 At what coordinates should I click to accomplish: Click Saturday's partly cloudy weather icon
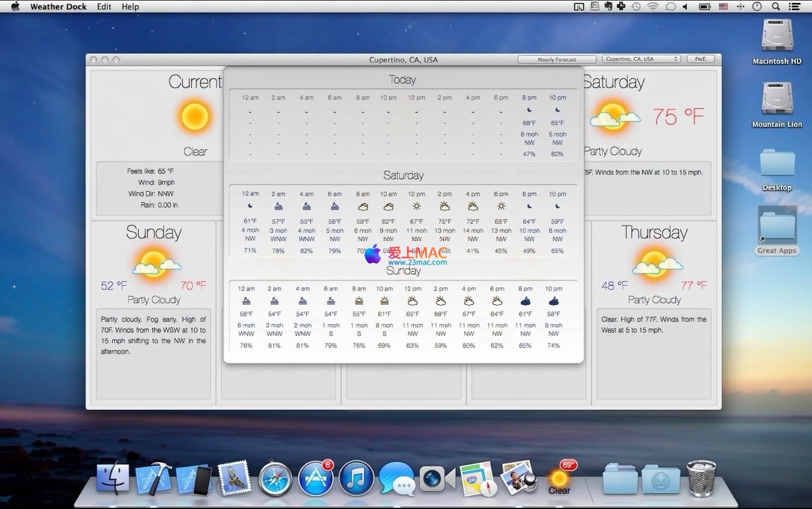pos(614,116)
